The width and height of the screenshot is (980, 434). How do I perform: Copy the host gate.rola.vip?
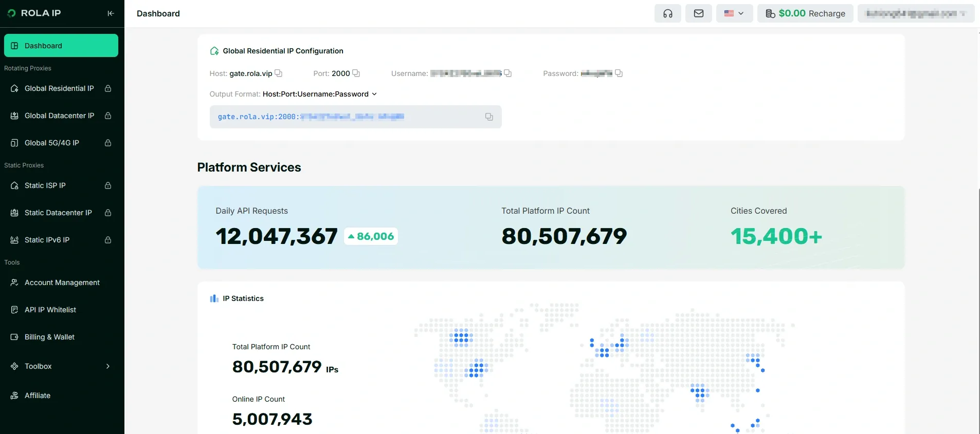[279, 73]
